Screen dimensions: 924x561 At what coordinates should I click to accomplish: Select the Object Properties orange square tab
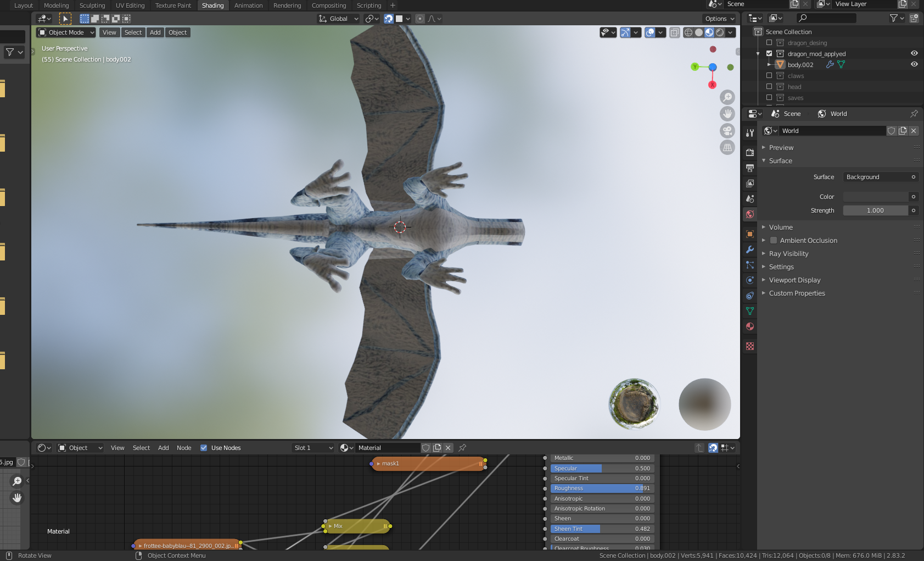pos(750,234)
